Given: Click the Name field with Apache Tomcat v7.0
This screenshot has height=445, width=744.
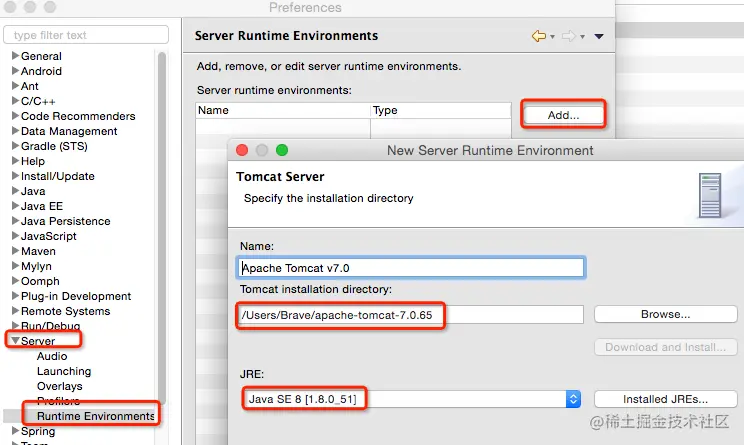Looking at the screenshot, I should point(411,268).
